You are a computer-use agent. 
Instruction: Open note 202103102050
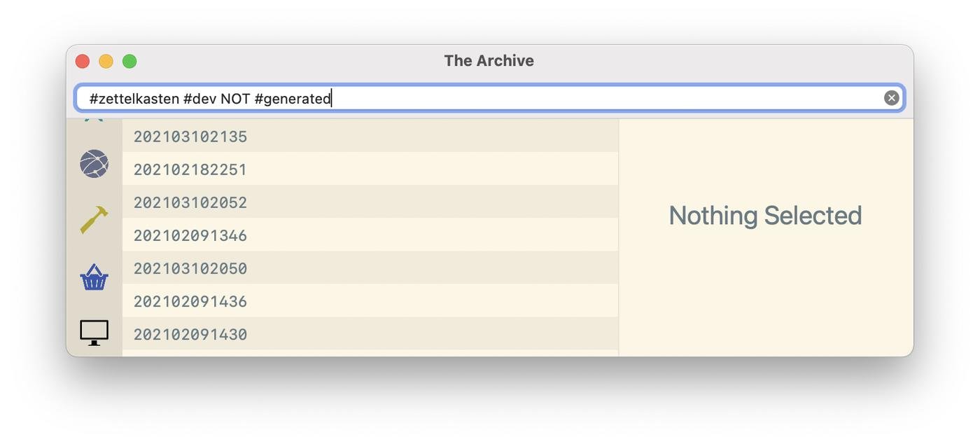point(190,268)
